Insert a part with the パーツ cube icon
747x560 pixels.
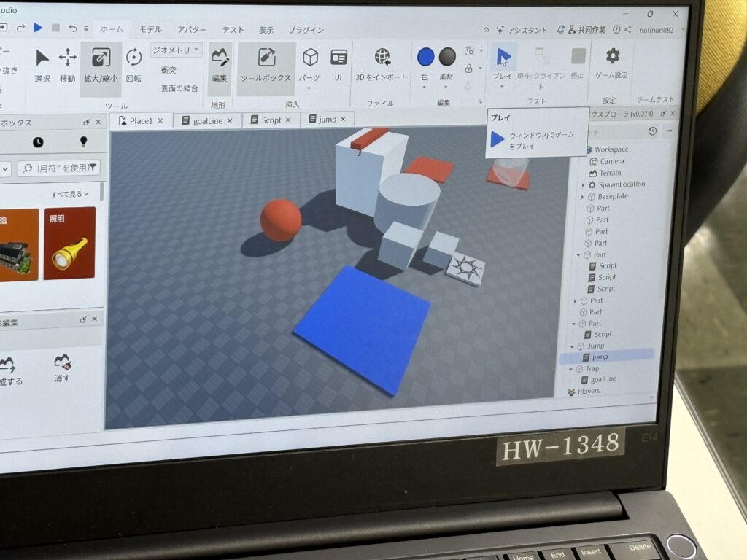(x=309, y=58)
